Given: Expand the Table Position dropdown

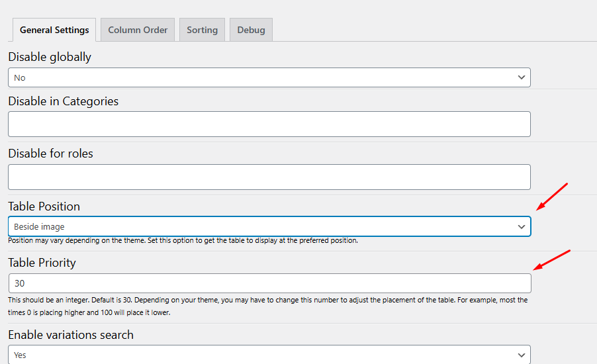Looking at the screenshot, I should (265, 226).
